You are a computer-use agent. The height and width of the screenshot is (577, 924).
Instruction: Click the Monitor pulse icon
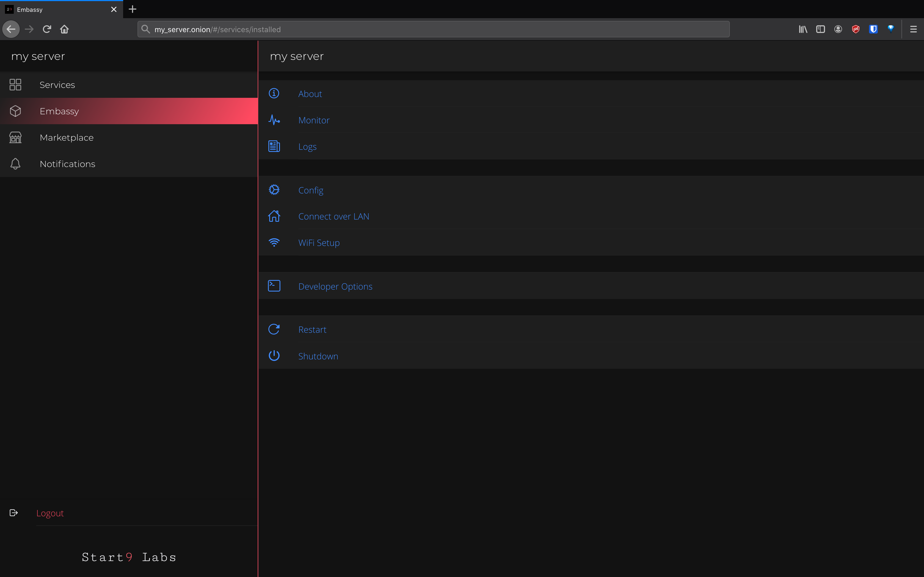click(274, 120)
